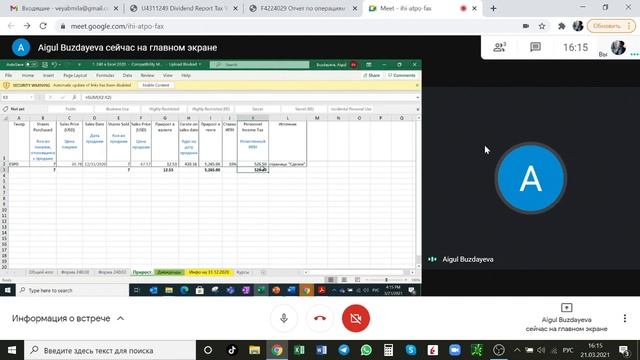Open Excel from the taskbar
Image resolution: width=640 pixels, height=360 pixels.
(299, 350)
